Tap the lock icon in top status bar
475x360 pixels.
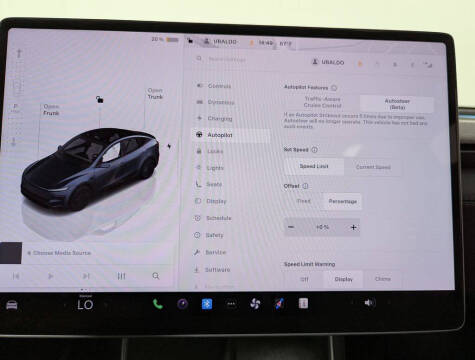[190, 40]
